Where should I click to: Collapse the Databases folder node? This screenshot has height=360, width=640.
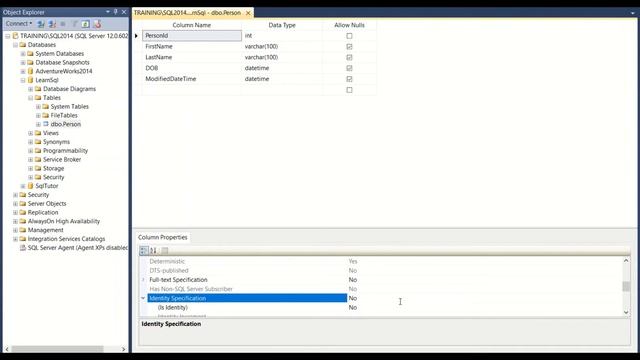[16, 45]
